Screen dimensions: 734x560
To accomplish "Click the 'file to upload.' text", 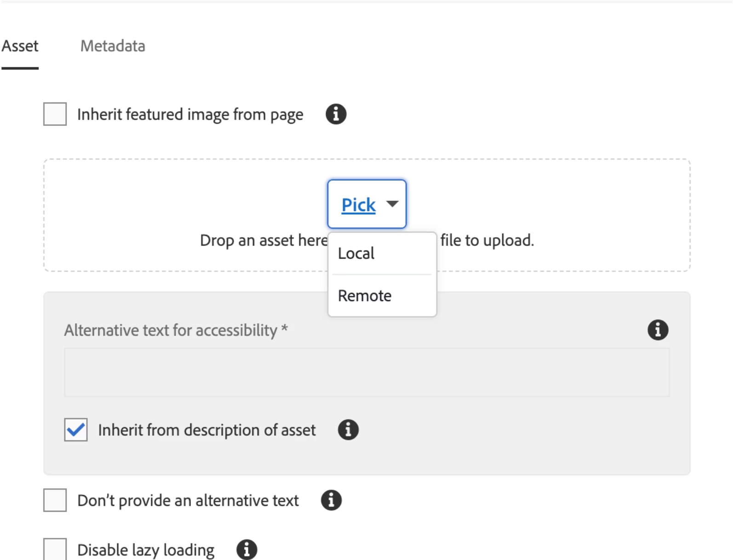I will (487, 240).
